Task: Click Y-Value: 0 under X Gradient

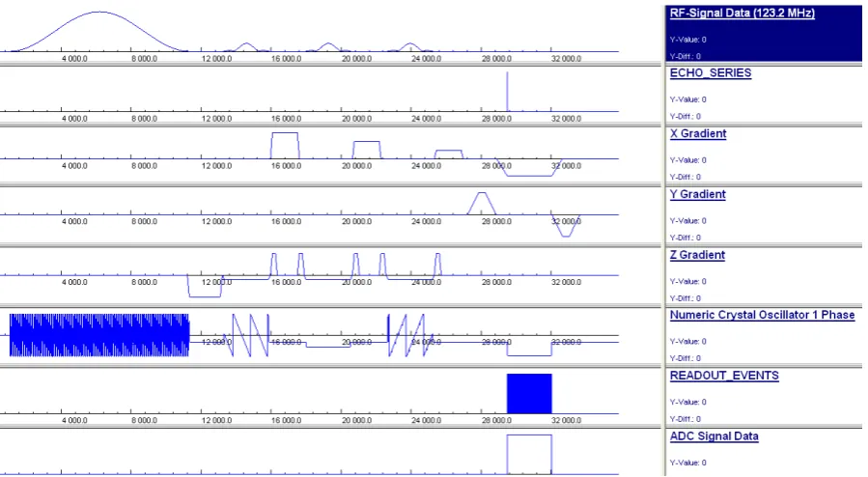Action: pos(688,160)
